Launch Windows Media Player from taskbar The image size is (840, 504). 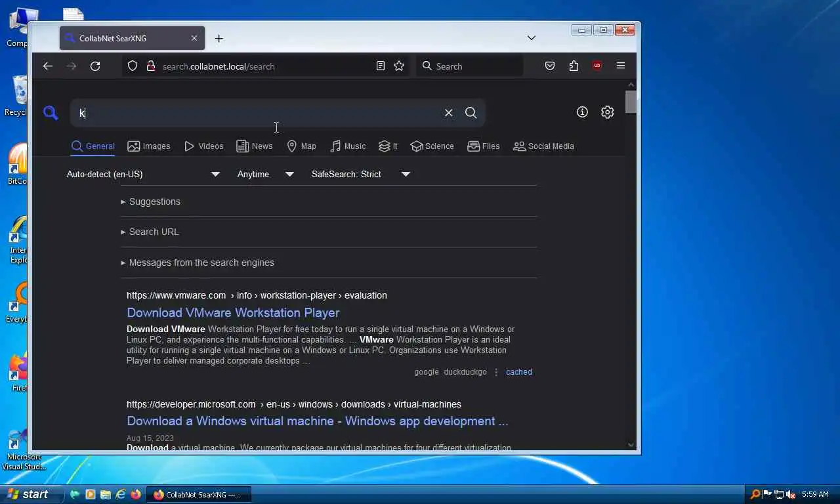90,494
